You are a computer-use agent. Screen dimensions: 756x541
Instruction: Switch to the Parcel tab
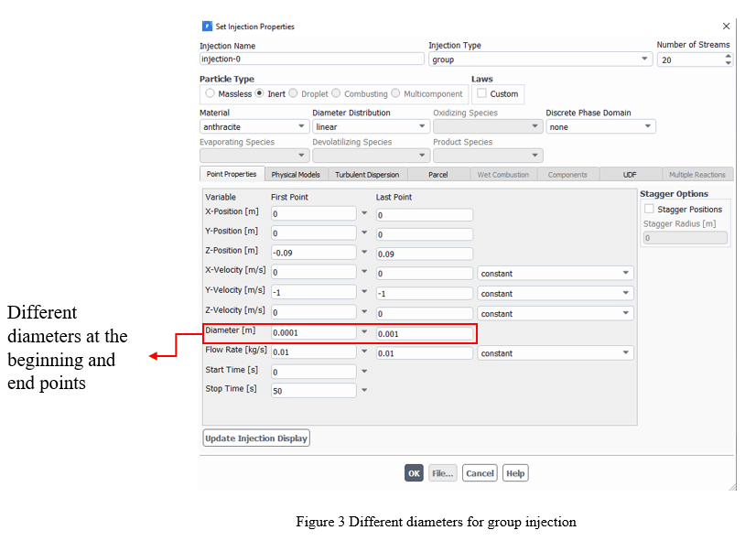pos(437,174)
